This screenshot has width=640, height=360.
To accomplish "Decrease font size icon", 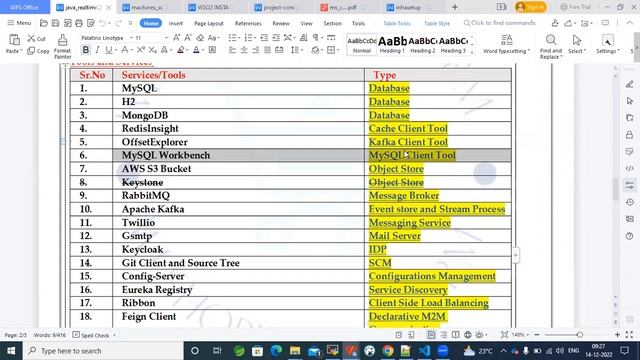I will (x=188, y=38).
